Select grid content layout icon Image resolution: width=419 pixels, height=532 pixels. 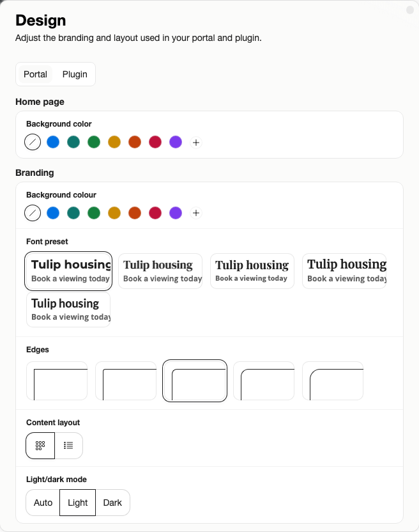pos(40,446)
